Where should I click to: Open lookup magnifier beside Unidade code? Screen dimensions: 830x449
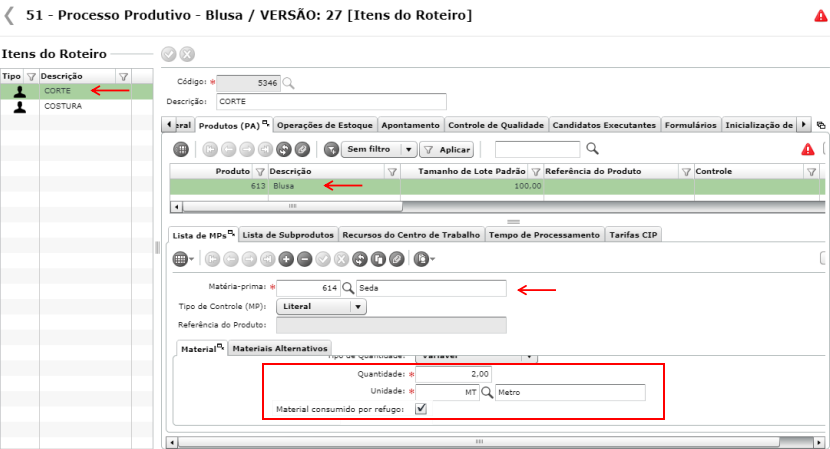(487, 392)
